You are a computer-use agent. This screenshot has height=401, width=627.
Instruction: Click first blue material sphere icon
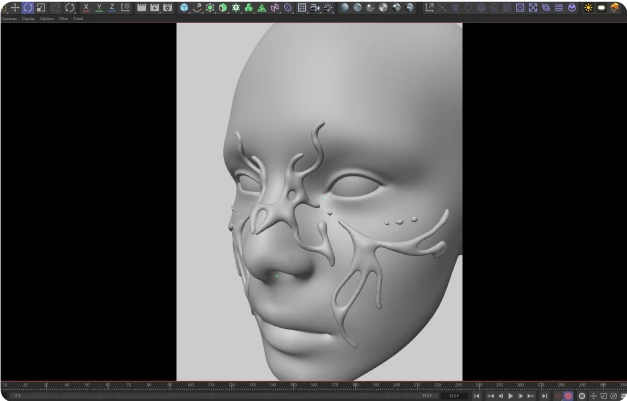[x=344, y=8]
